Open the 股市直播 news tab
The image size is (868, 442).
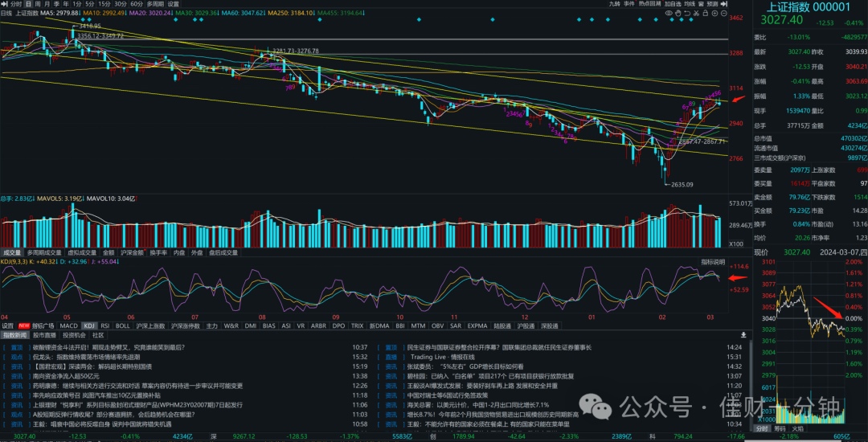45,334
